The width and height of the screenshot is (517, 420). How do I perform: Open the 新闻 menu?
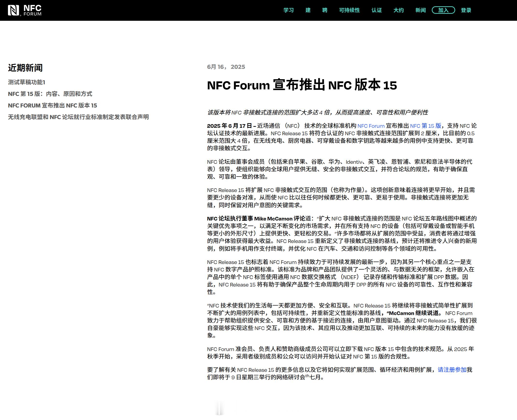click(420, 10)
